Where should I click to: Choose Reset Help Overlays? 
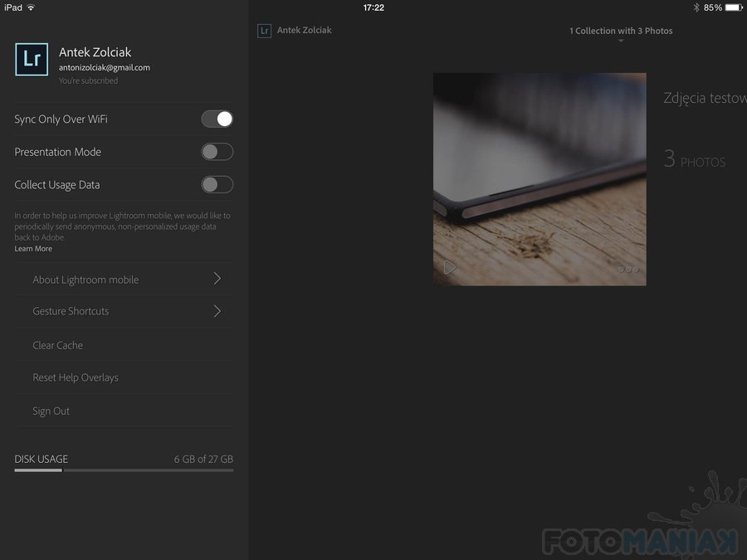pos(124,377)
